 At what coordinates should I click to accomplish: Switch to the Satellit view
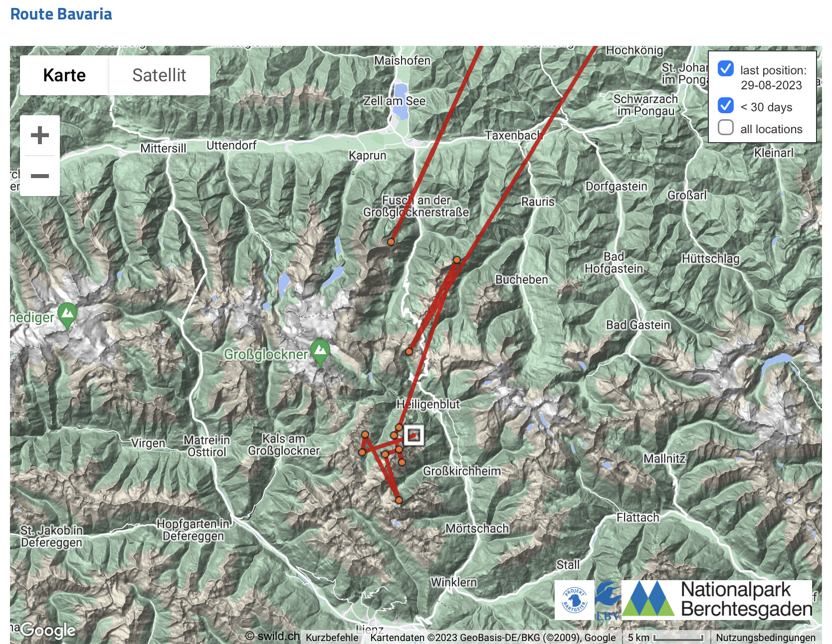click(x=159, y=75)
